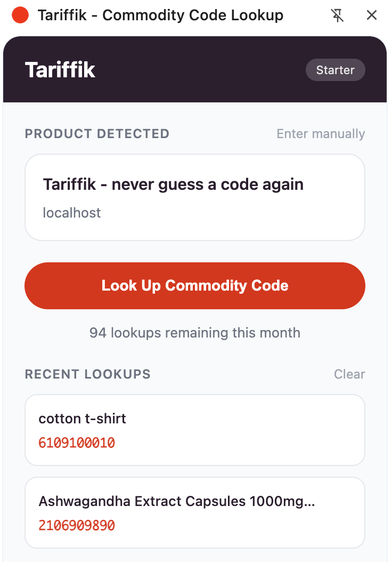Unpin the Tariffik extension popup
This screenshot has width=392, height=562.
(x=338, y=15)
